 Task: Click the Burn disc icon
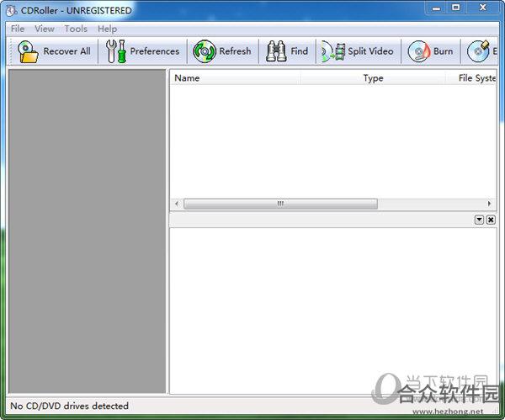coord(419,51)
